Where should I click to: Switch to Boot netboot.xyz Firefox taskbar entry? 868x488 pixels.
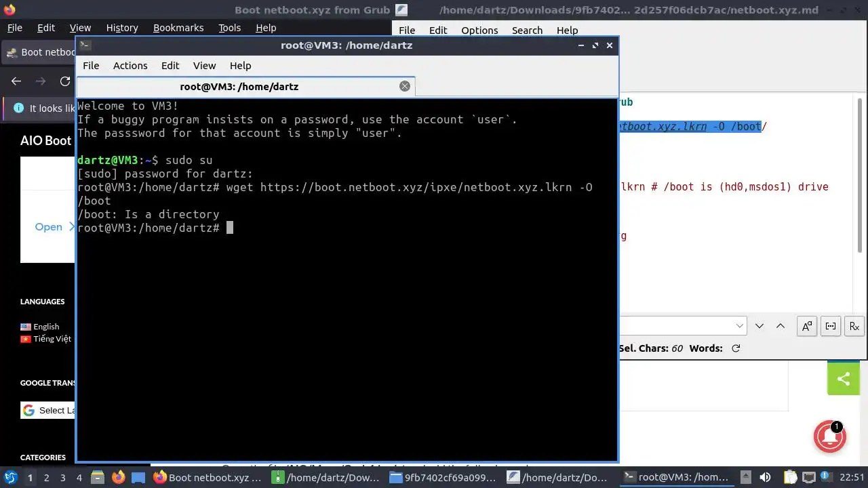click(208, 478)
